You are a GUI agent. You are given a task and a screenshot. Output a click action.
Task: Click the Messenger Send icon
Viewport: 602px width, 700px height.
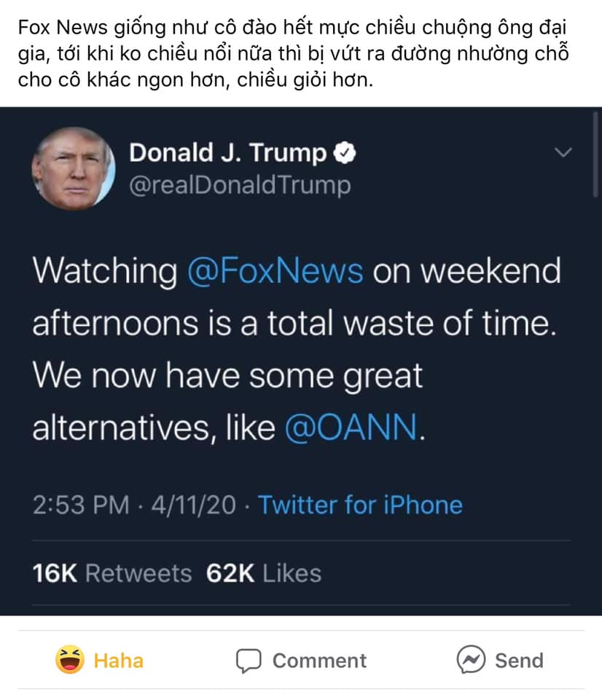coord(471,660)
